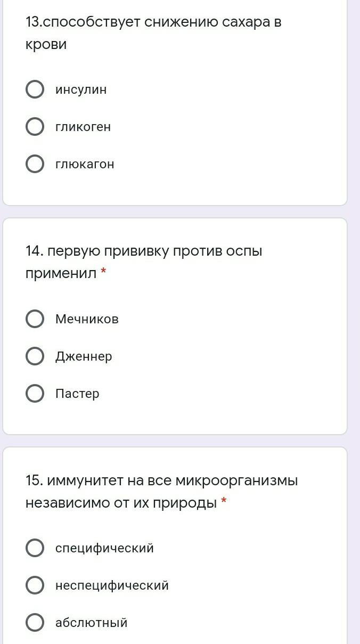
Task: Click the инсулин label text
Action: [x=81, y=89]
